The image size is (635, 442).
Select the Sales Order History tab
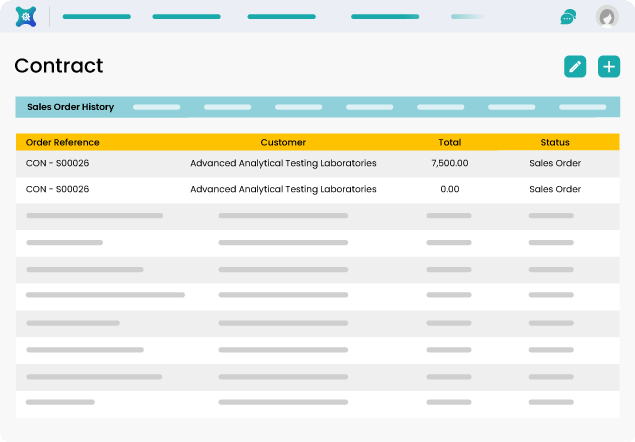click(70, 107)
